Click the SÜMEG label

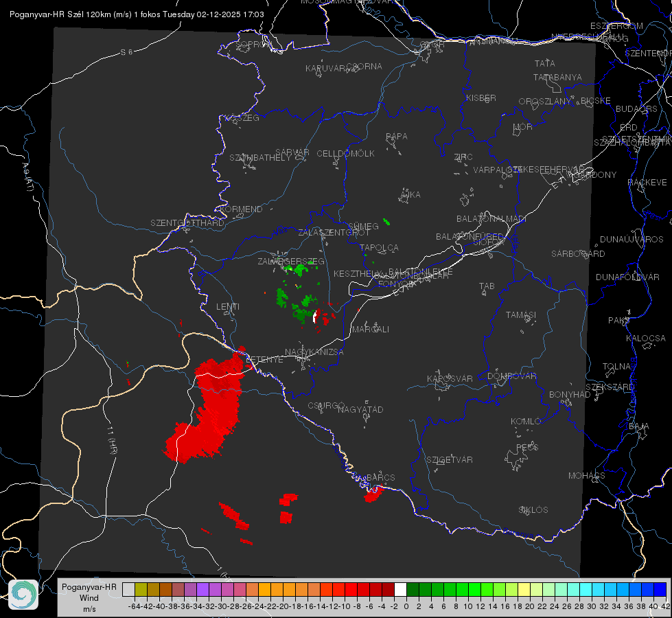(x=363, y=227)
